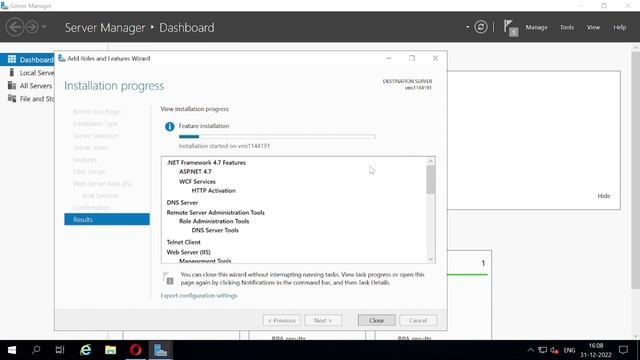
Task: Select ASP.NET 4.7 in the list
Action: 195,171
